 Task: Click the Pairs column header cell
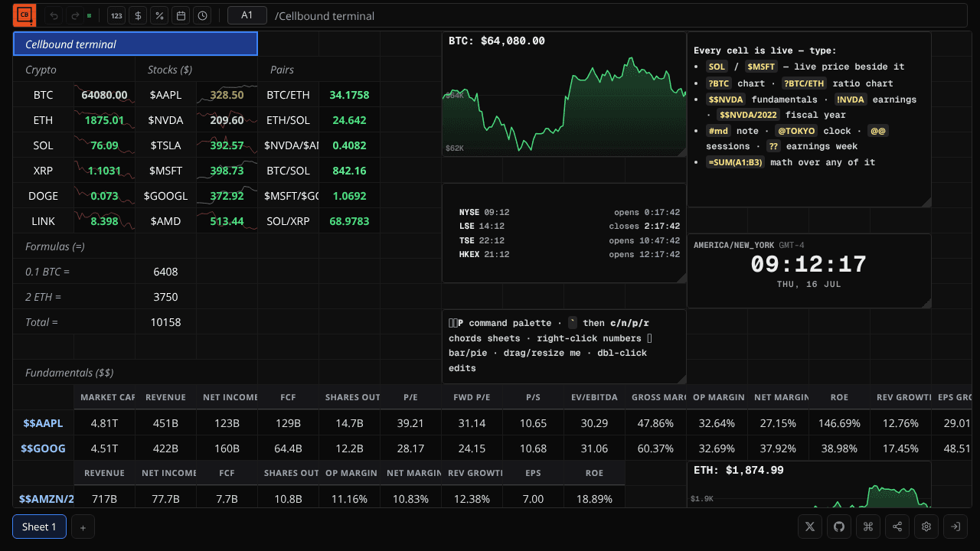point(289,70)
